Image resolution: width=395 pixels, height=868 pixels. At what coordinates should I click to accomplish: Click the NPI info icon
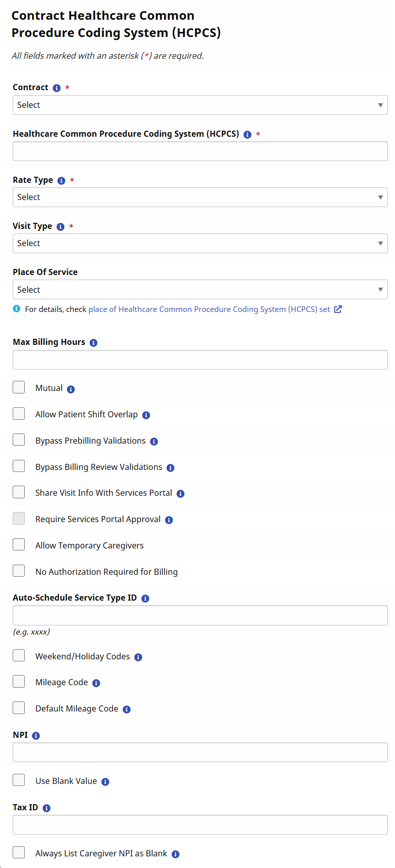(36, 736)
